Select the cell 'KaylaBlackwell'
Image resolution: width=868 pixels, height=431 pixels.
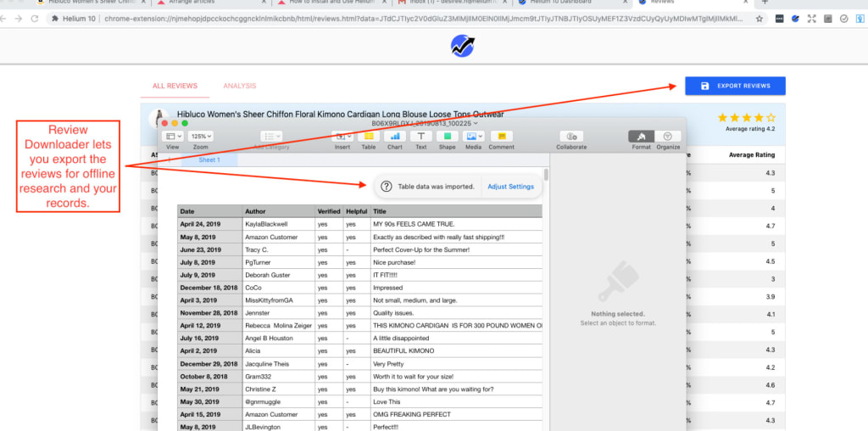279,224
